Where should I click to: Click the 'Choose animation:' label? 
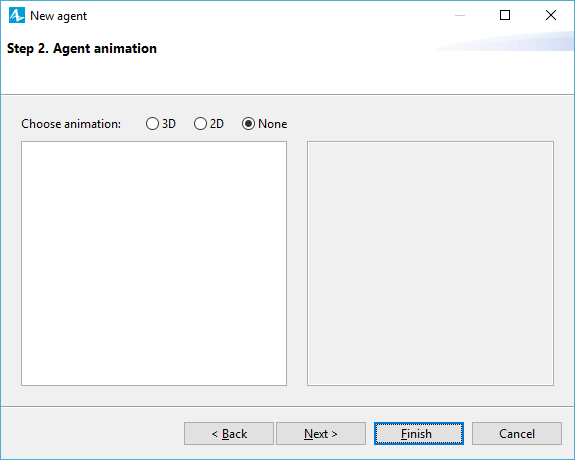pyautogui.click(x=71, y=124)
